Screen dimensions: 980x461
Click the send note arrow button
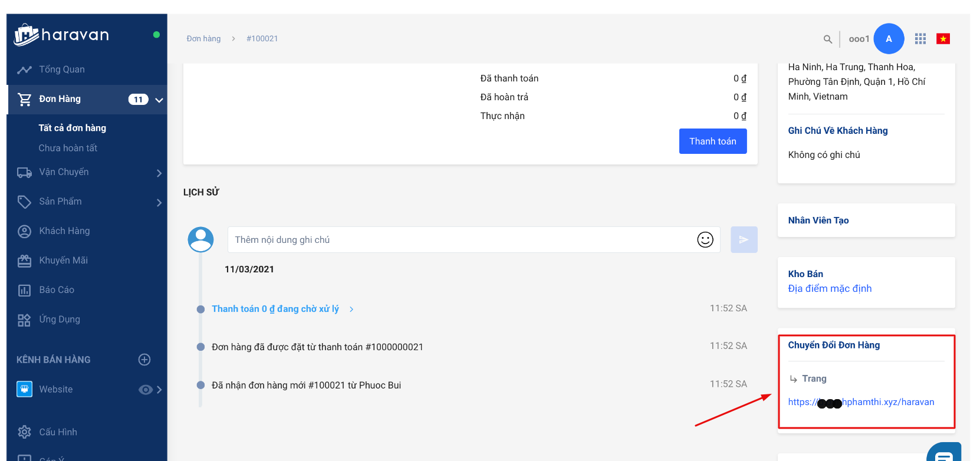point(744,240)
